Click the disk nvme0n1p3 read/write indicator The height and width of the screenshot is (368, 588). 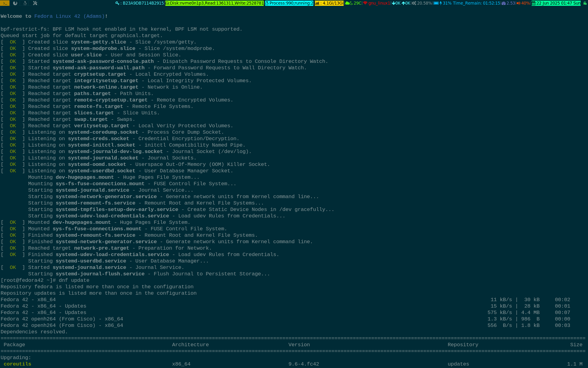click(214, 3)
